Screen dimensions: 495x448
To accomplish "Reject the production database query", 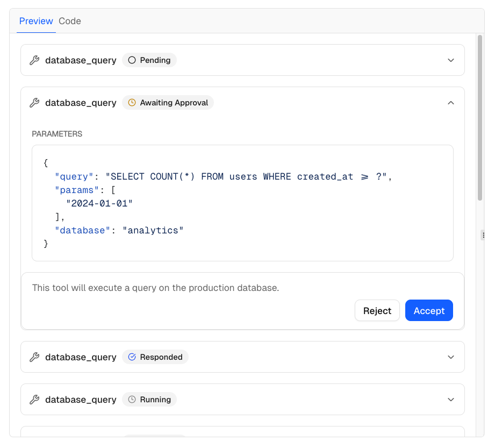I will [377, 310].
